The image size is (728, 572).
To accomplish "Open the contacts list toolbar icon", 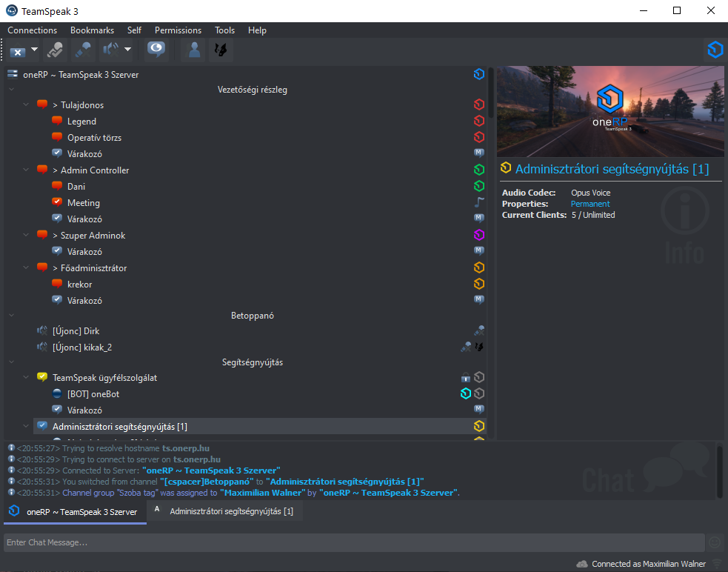I will (x=193, y=50).
